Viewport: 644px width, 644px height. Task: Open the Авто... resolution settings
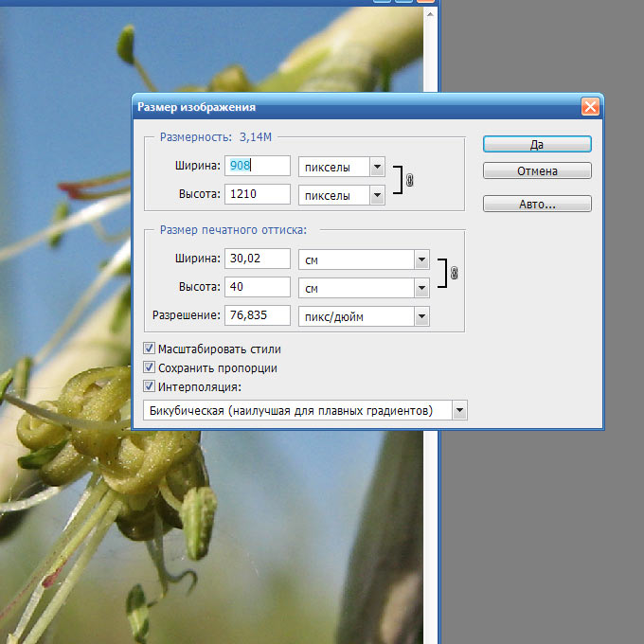tap(537, 204)
